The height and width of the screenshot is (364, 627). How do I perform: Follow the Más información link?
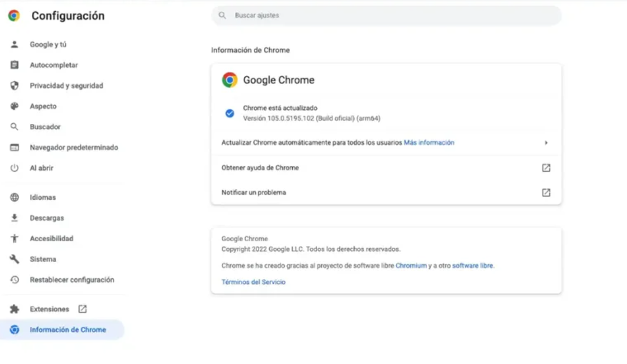click(429, 143)
